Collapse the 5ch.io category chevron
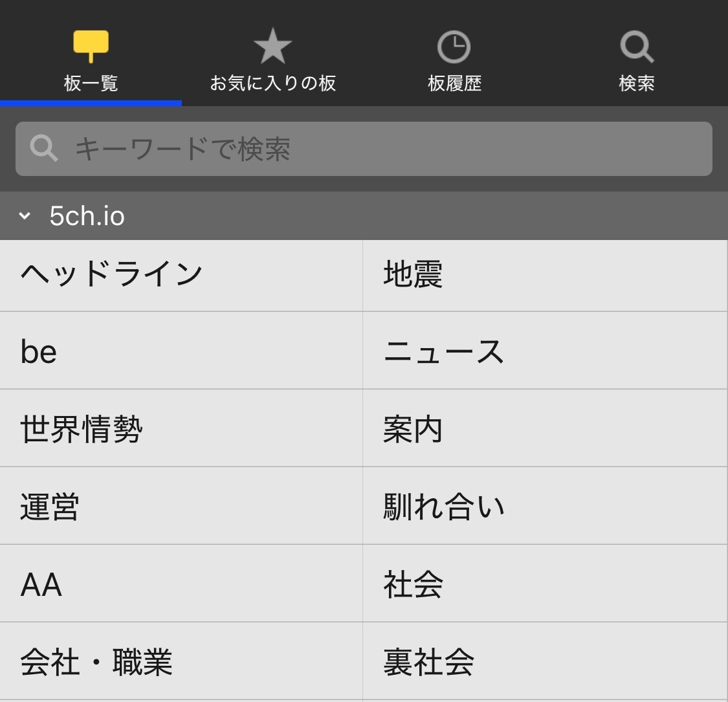 point(25,216)
